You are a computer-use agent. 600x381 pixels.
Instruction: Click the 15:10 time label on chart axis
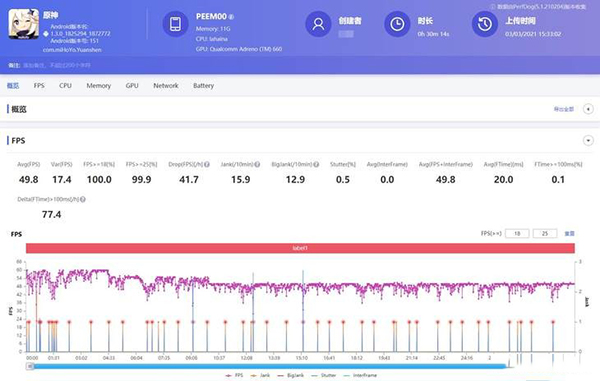pyautogui.click(x=302, y=358)
